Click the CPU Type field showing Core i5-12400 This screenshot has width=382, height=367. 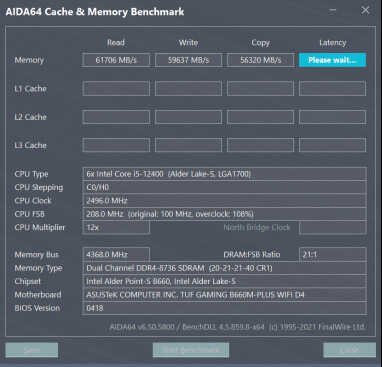(224, 174)
